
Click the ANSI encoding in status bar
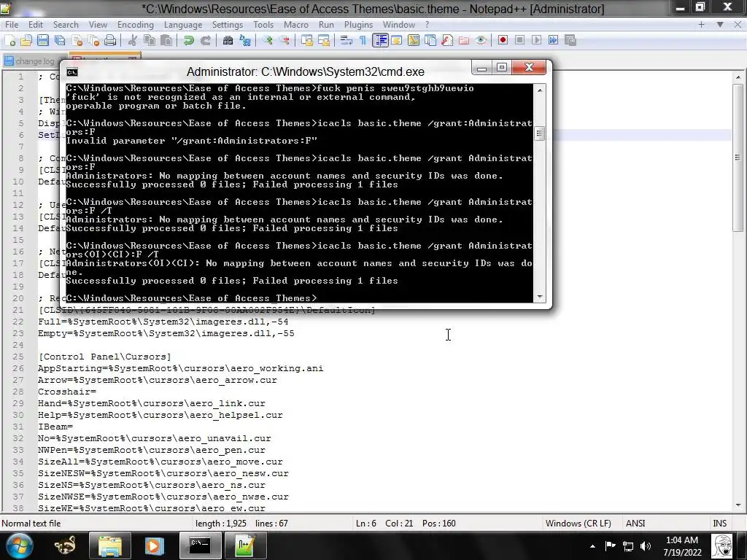tap(635, 524)
